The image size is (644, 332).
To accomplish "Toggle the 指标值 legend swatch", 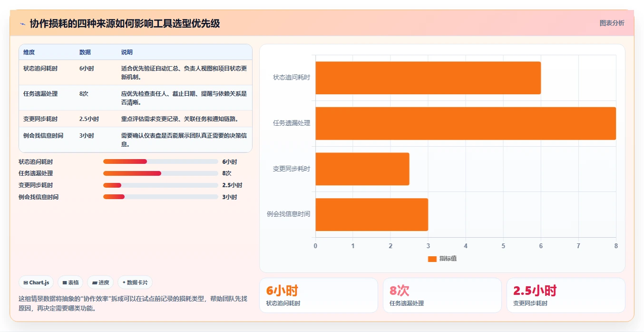I will pyautogui.click(x=432, y=259).
